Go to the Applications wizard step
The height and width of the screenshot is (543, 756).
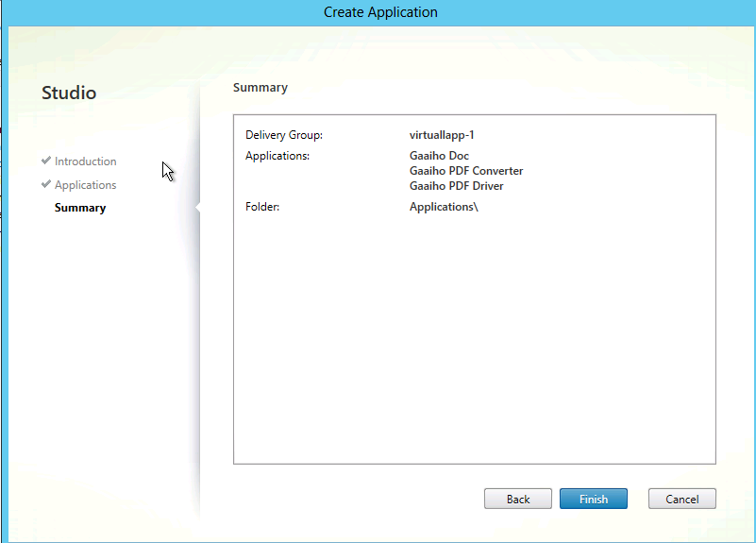85,185
